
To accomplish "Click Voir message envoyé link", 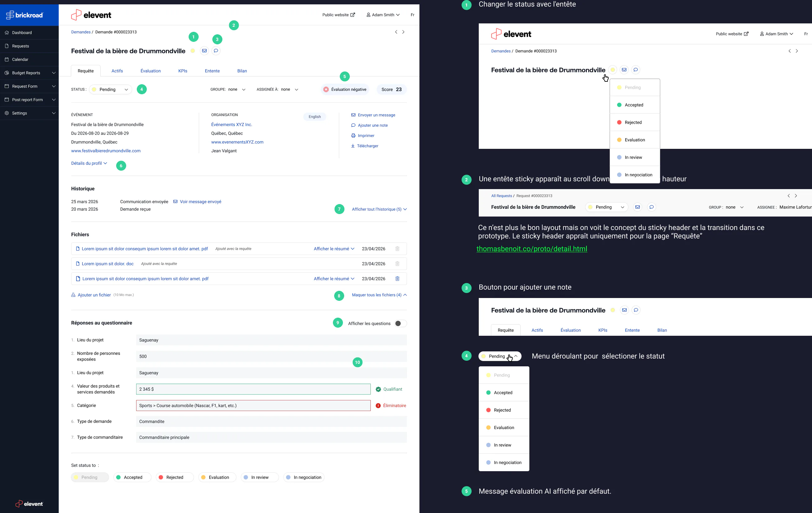I will point(197,202).
